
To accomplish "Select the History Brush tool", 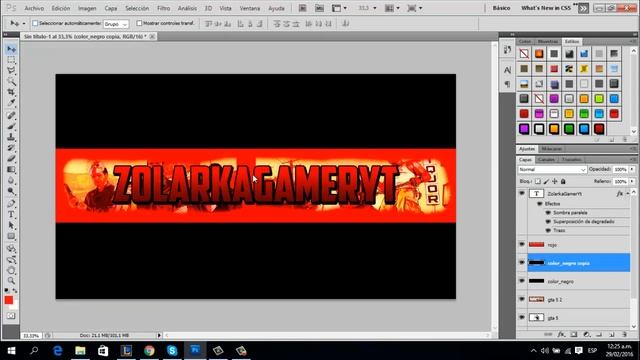I will coord(11,148).
